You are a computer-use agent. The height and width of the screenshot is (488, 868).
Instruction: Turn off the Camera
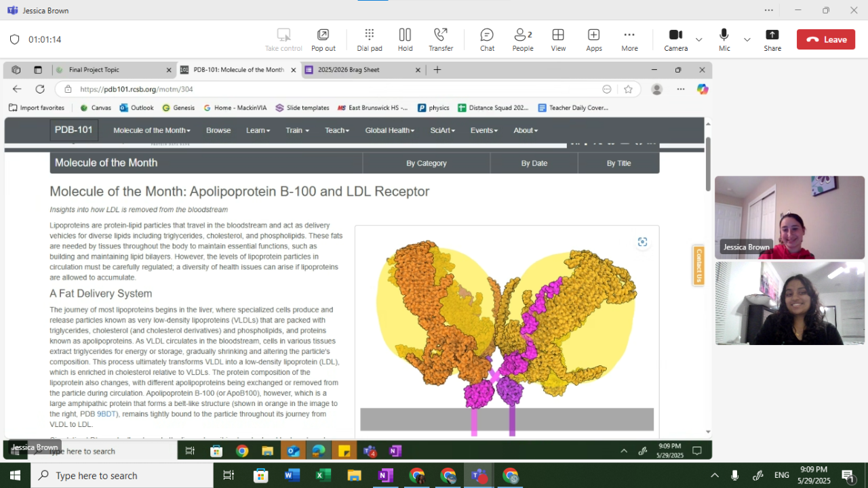click(x=675, y=39)
